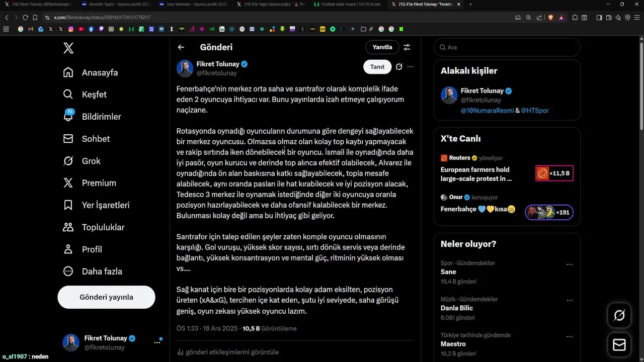Open Twitch bookmark in bookmarks bar
Screen dimensions: 644x362
click(x=101, y=29)
